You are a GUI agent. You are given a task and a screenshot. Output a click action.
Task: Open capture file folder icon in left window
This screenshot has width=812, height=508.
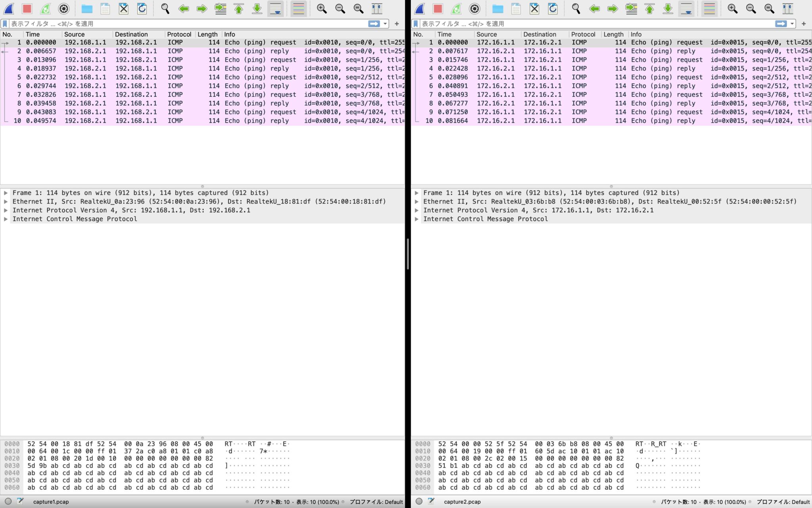[x=87, y=8]
